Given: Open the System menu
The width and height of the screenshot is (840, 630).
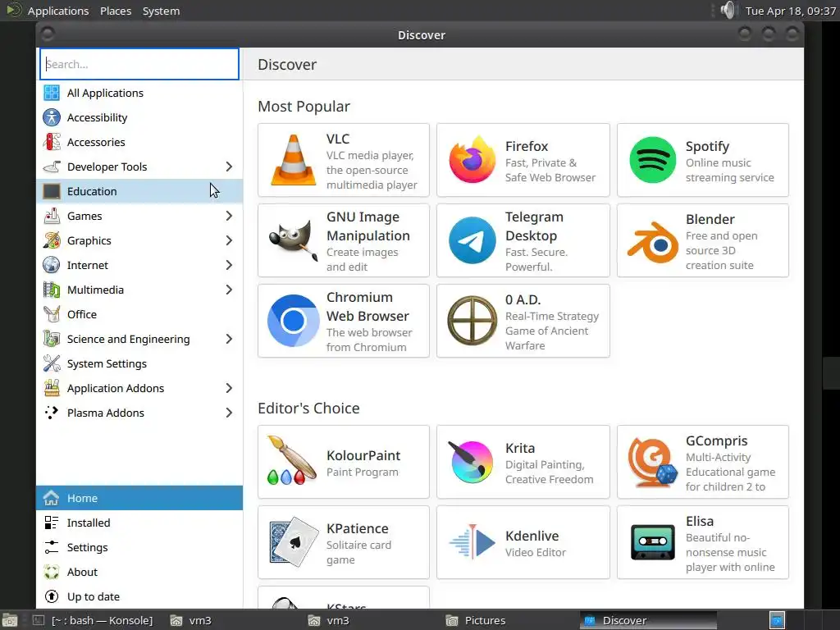Looking at the screenshot, I should pyautogui.click(x=162, y=11).
